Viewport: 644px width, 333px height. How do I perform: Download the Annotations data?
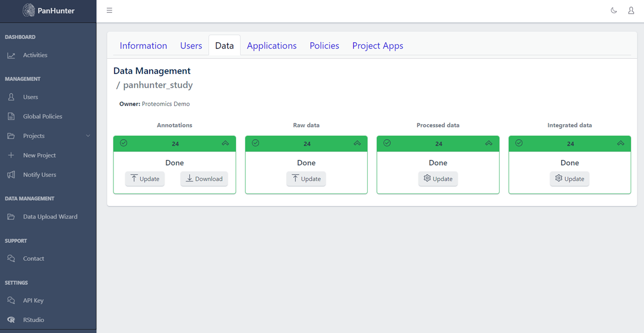pyautogui.click(x=204, y=179)
